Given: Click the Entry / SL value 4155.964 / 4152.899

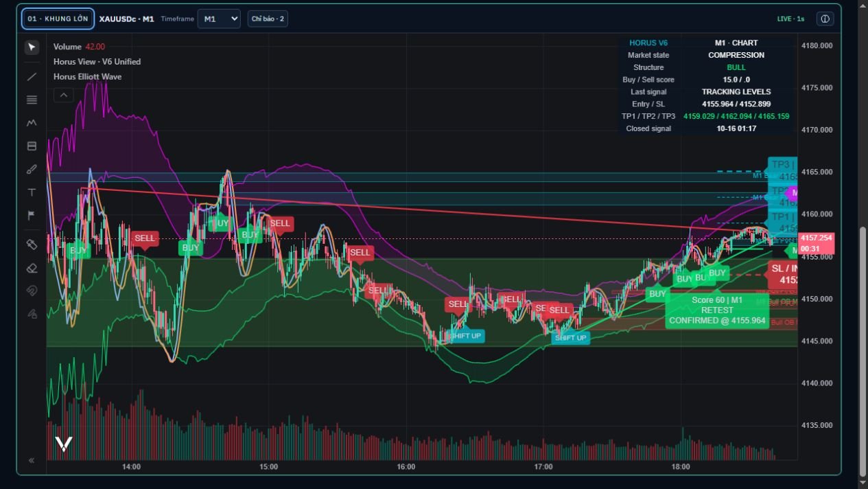Looking at the screenshot, I should tap(736, 104).
